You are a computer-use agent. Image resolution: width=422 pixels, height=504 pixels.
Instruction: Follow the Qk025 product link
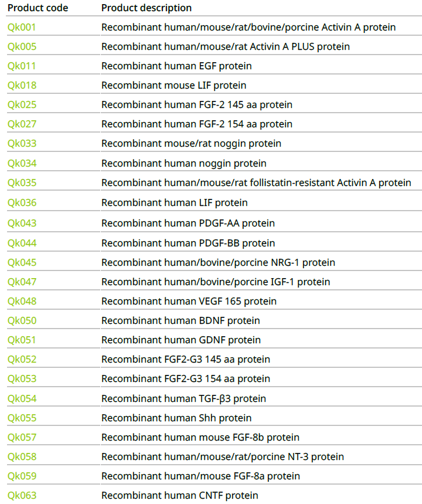(x=22, y=104)
